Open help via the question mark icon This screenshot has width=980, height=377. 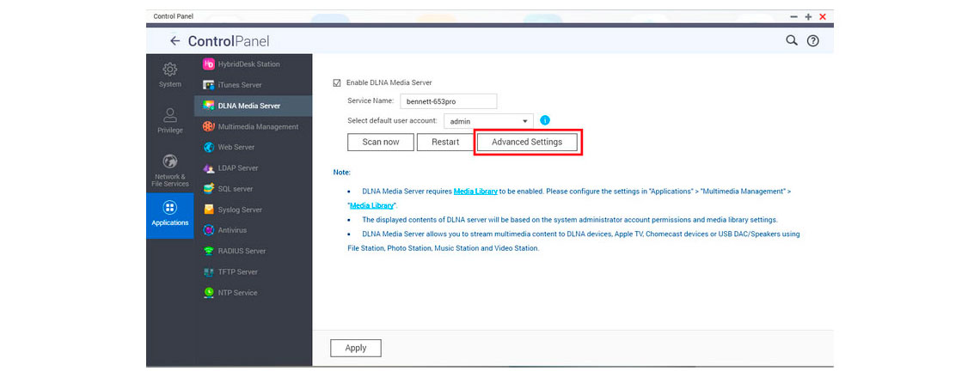click(x=812, y=41)
